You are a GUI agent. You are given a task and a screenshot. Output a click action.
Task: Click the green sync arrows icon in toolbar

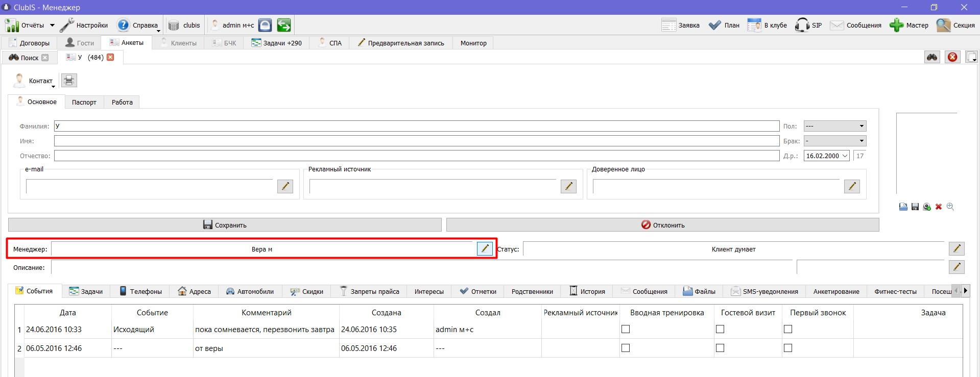click(x=284, y=25)
